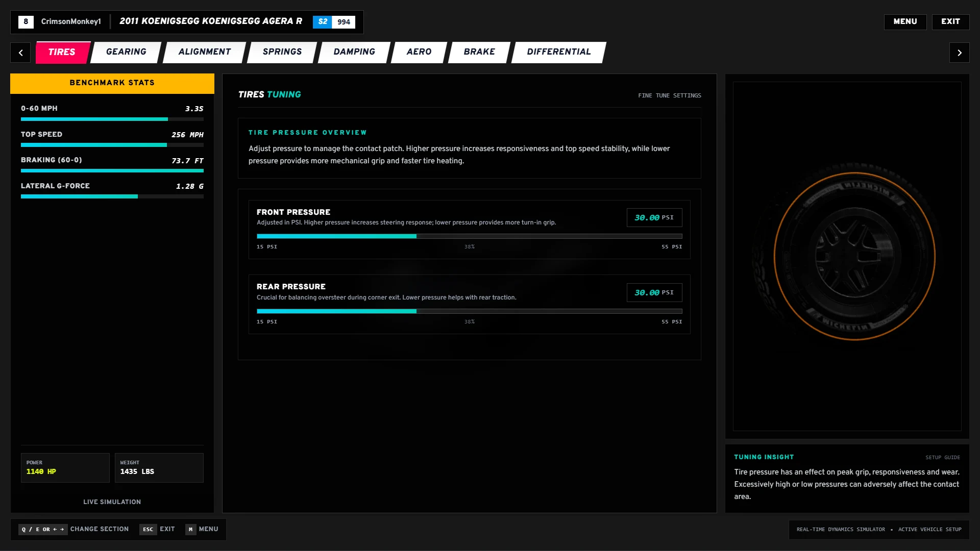This screenshot has height=551, width=980.
Task: Select the Brake tab
Action: 479,52
